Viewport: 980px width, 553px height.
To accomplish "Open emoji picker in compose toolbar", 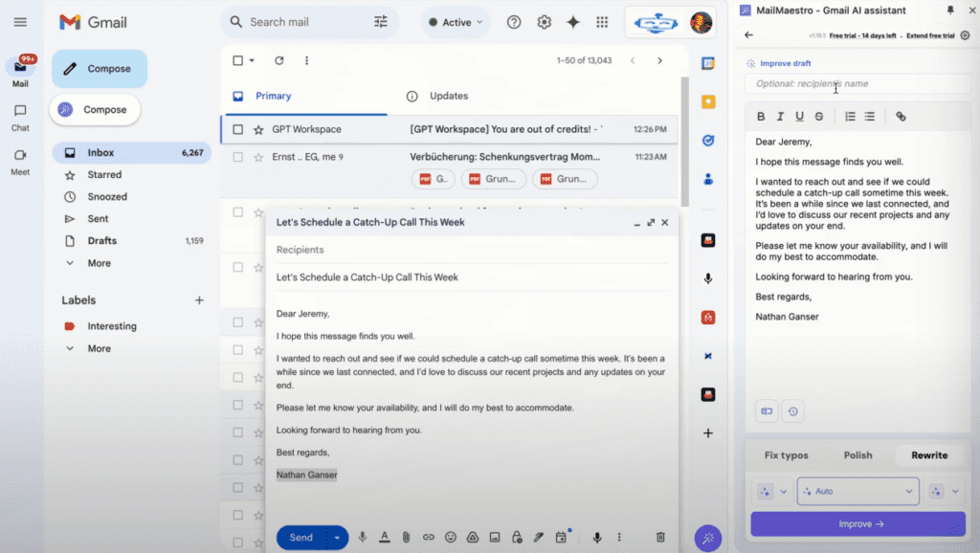I will pos(451,538).
